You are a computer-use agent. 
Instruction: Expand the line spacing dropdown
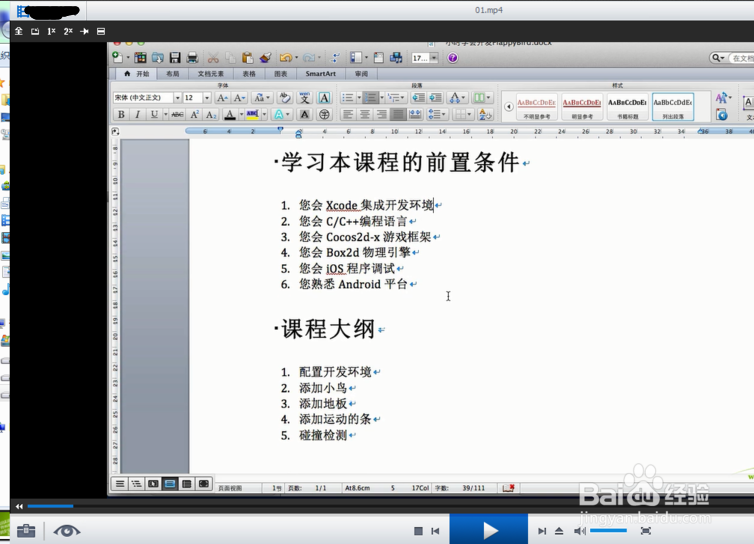[x=436, y=114]
